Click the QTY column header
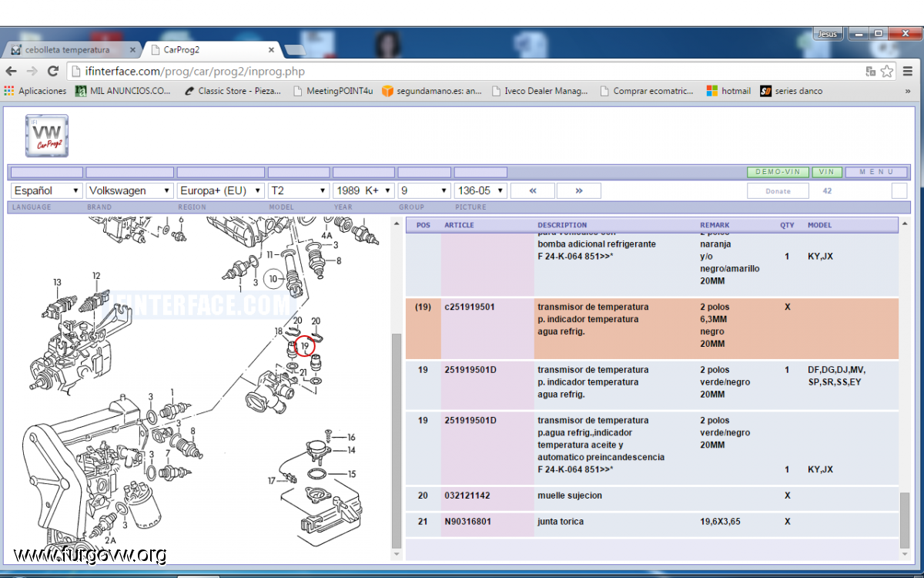This screenshot has width=924, height=578. coord(787,225)
